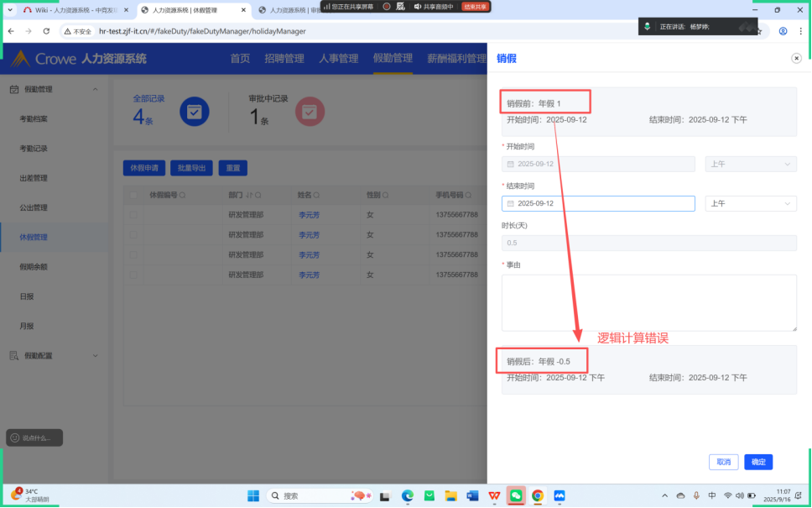
Task: Open the 假勤管理 top menu
Action: click(393, 58)
